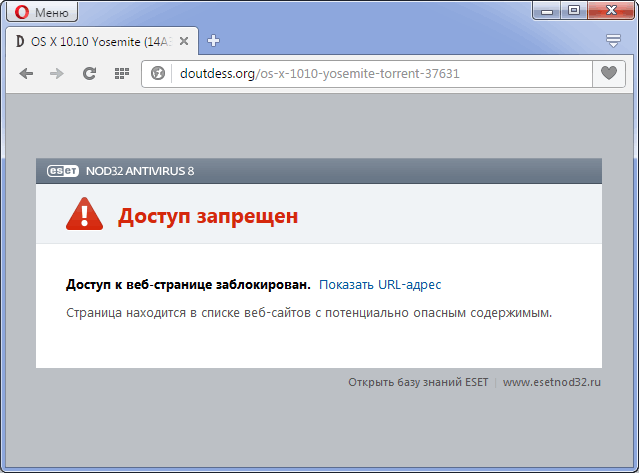Screen dimensions: 639x473
Task: Maximize the Opera window
Action: pyautogui.click(x=574, y=11)
